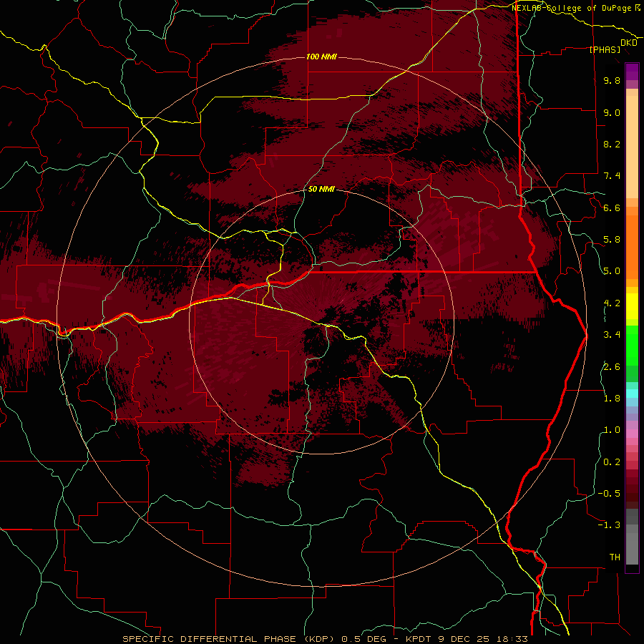The height and width of the screenshot is (644, 644).
Task: Click the 0.2 color scale value
Action: (612, 462)
